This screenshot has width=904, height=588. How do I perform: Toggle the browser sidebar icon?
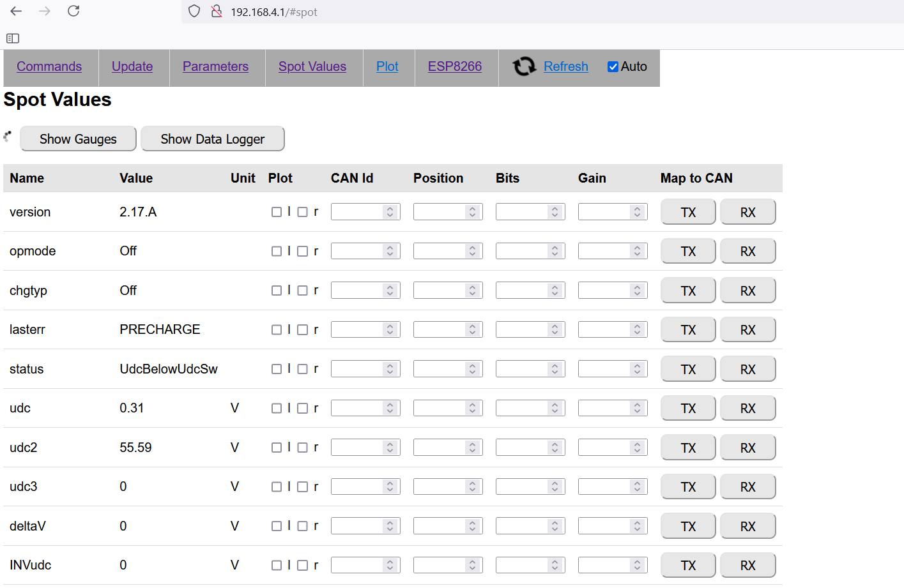(13, 38)
